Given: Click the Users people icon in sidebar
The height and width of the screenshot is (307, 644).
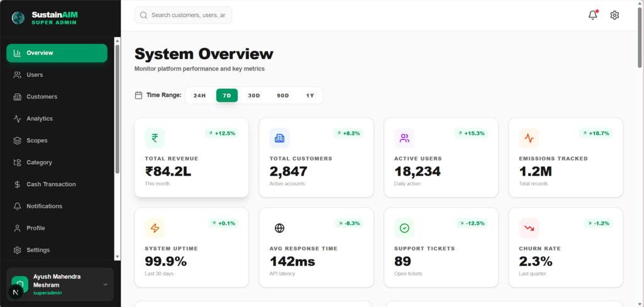Looking at the screenshot, I should click(x=17, y=75).
